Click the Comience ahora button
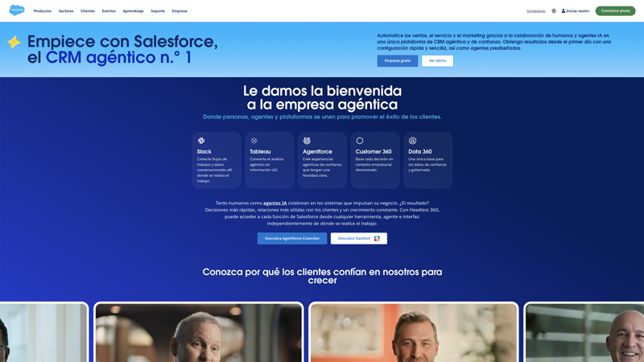 [x=615, y=11]
